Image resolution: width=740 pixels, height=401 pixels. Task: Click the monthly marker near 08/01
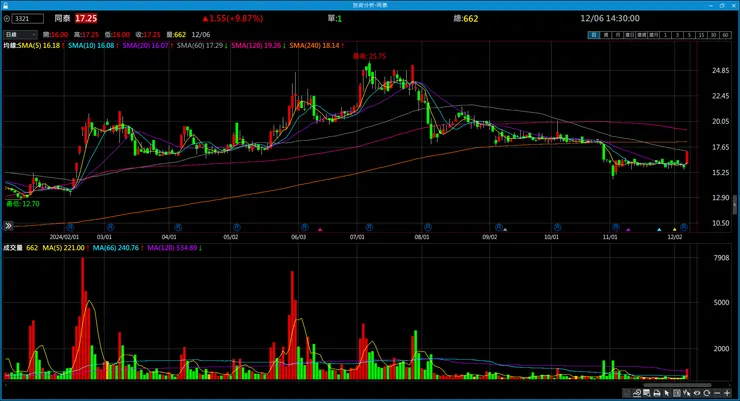tap(428, 227)
